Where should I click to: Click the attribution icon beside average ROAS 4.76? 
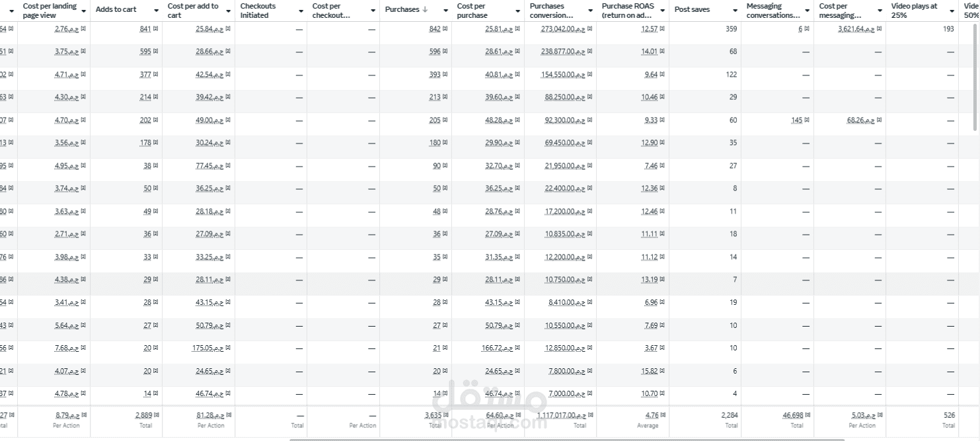pyautogui.click(x=662, y=415)
